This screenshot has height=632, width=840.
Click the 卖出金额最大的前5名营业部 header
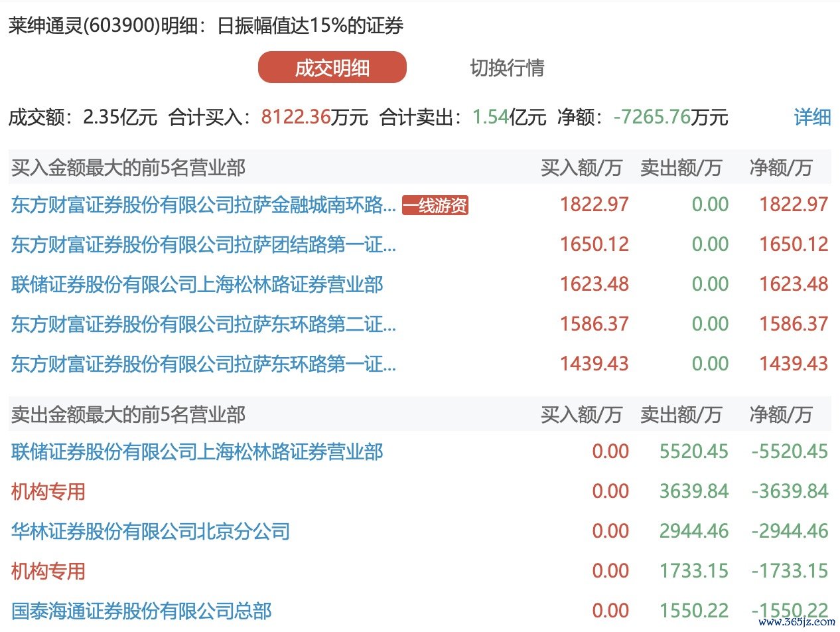(x=128, y=415)
